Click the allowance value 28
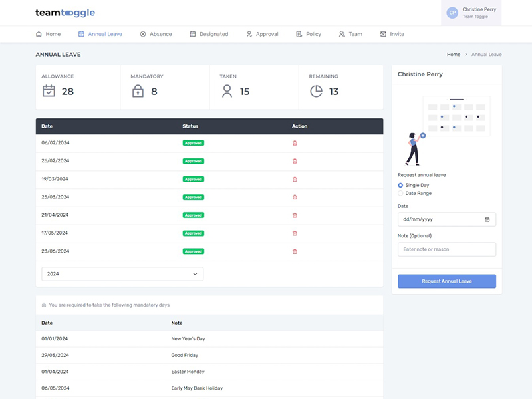532x399 pixels. pyautogui.click(x=68, y=92)
